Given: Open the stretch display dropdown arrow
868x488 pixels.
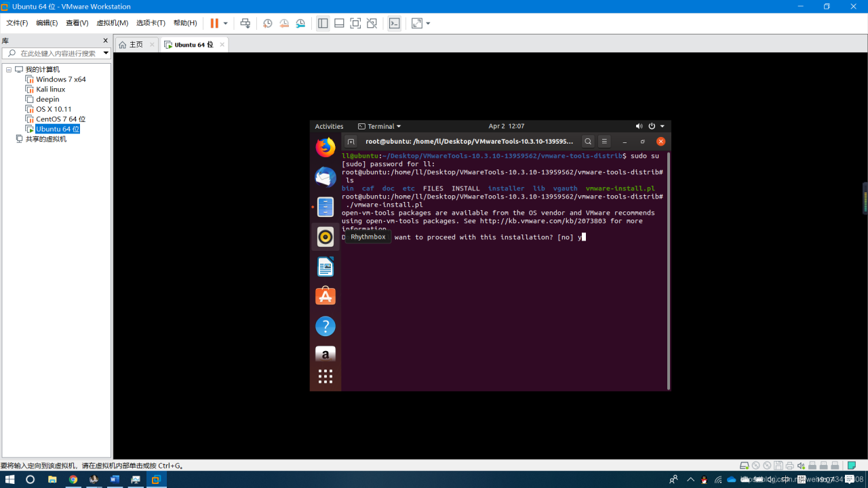Looking at the screenshot, I should click(428, 23).
